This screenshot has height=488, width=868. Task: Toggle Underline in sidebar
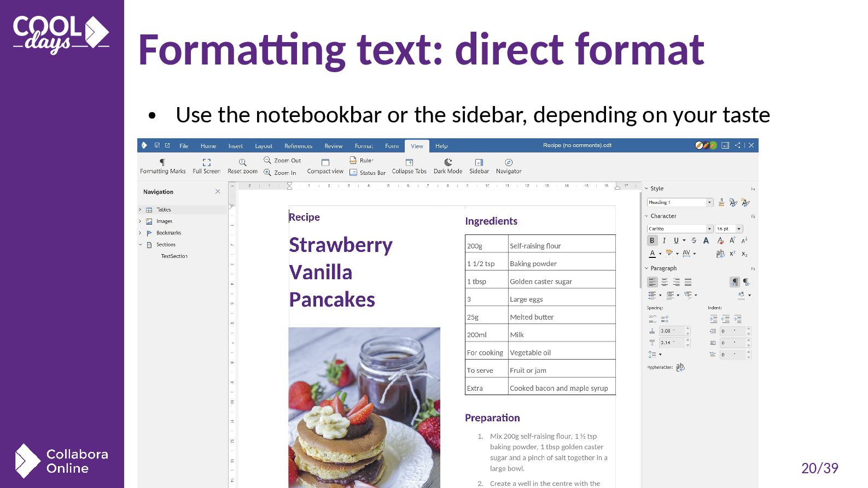pos(676,240)
